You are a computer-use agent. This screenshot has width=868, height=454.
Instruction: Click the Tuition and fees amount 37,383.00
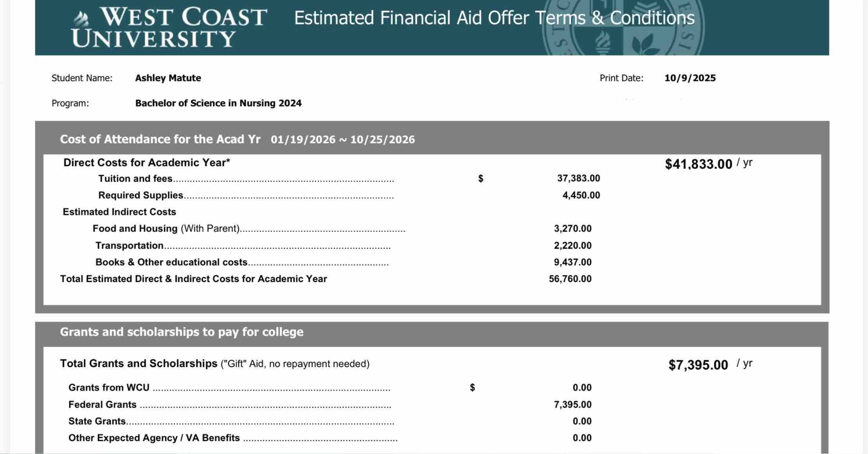[x=578, y=179]
